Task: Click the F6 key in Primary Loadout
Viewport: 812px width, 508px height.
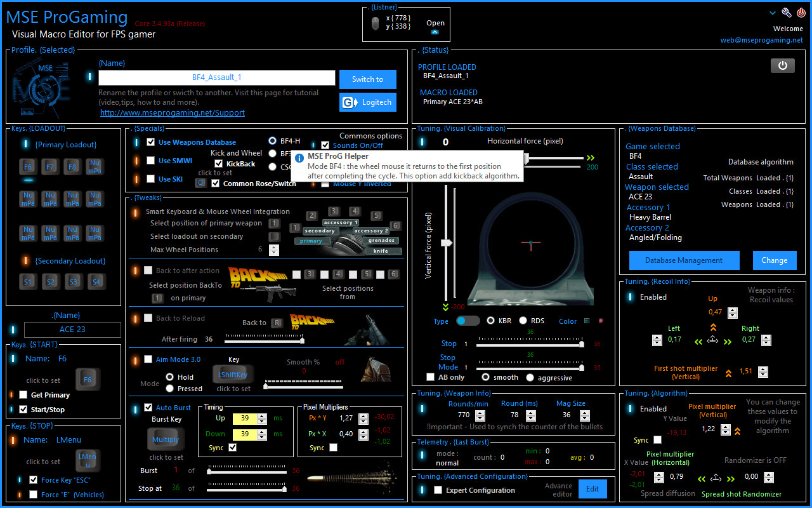Action: tap(29, 167)
